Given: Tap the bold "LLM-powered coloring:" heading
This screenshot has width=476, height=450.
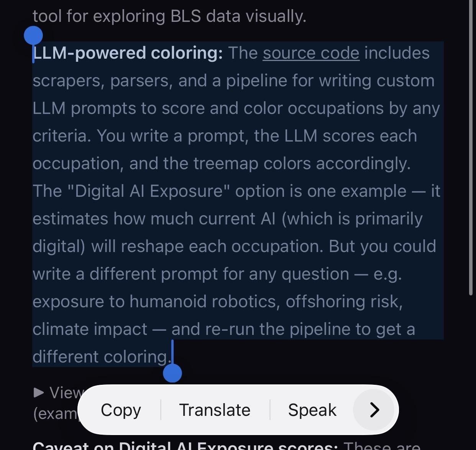Looking at the screenshot, I should pos(128,53).
